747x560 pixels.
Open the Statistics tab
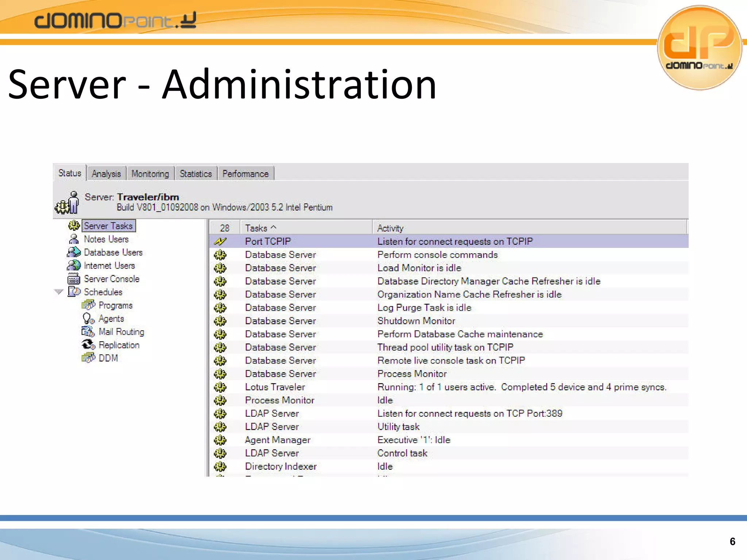coord(196,174)
